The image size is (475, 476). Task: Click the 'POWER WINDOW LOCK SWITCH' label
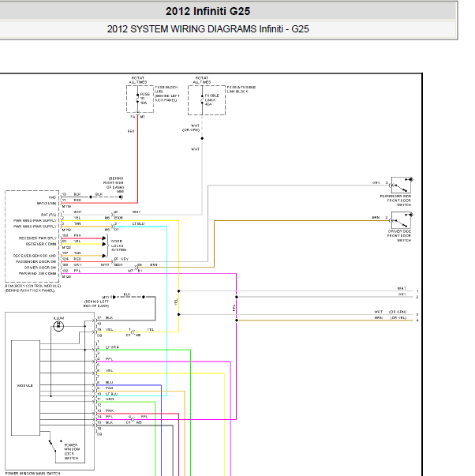[72, 452]
